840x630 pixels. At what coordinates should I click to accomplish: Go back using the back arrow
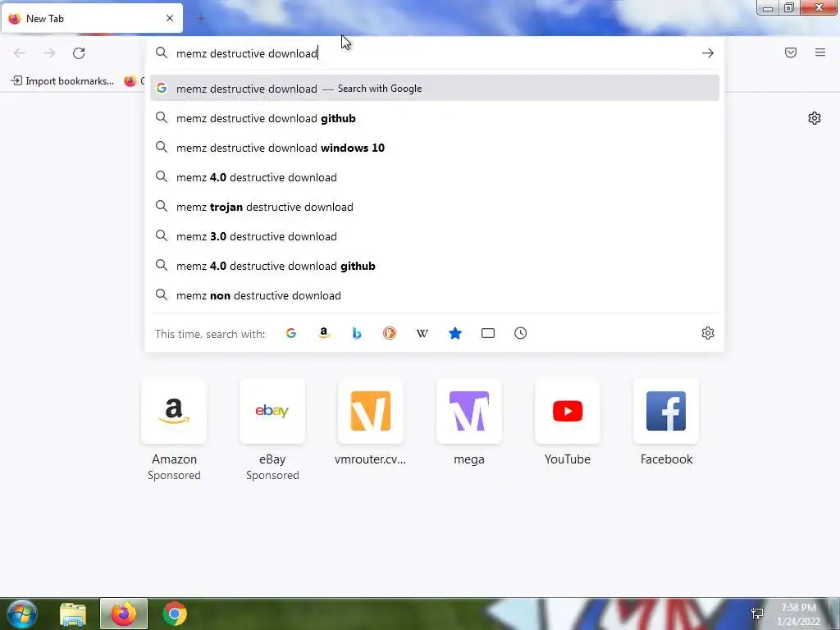click(x=20, y=53)
